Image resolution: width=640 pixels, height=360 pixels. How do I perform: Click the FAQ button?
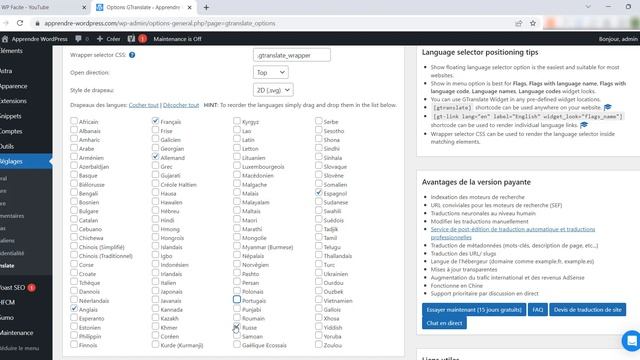coord(538,309)
